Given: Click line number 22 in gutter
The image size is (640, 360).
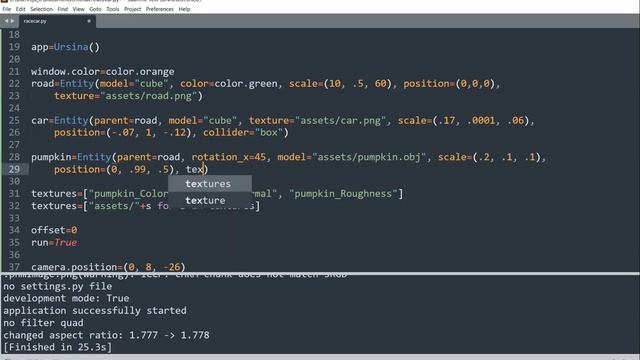Looking at the screenshot, I should [x=14, y=84].
